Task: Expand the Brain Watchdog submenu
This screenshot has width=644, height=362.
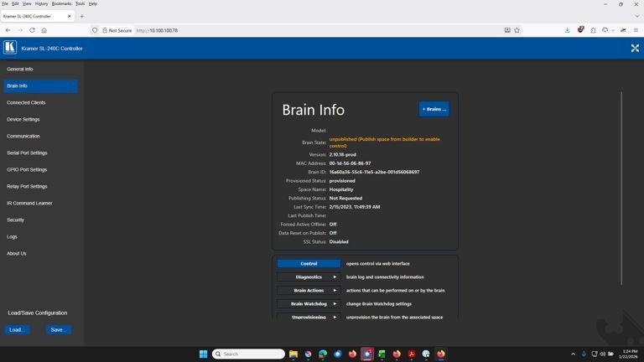Action: tap(309, 303)
